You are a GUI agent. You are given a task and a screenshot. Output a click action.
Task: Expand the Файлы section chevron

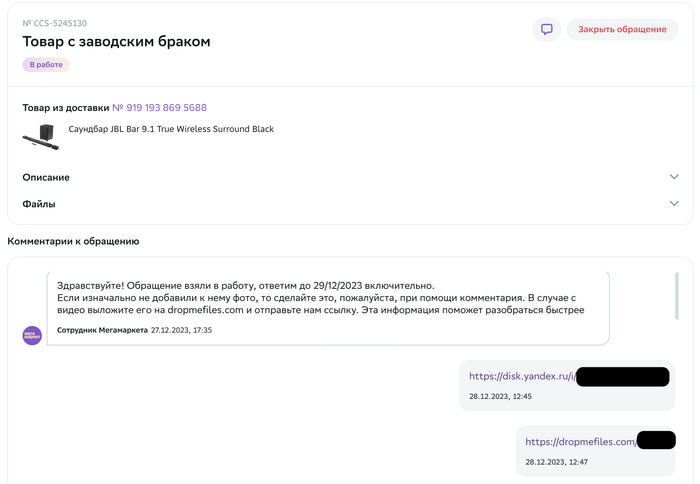click(x=674, y=204)
